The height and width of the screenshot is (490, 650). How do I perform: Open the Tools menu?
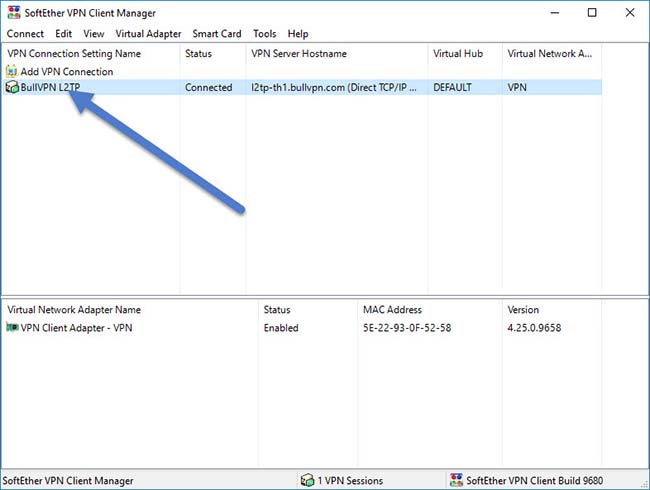264,34
